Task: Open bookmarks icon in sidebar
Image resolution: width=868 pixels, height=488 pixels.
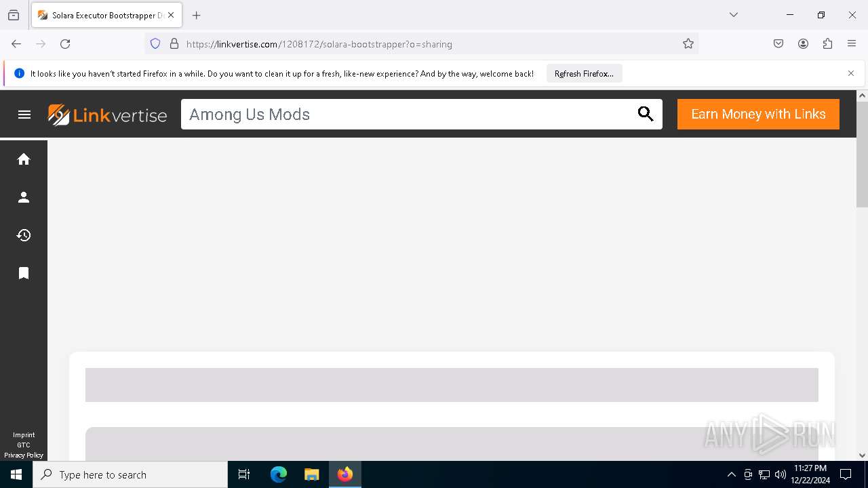Action: pyautogui.click(x=24, y=273)
